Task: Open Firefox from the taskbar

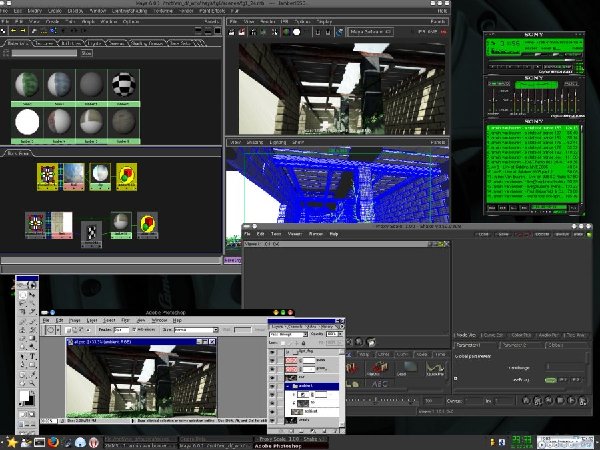Action: pos(54,442)
